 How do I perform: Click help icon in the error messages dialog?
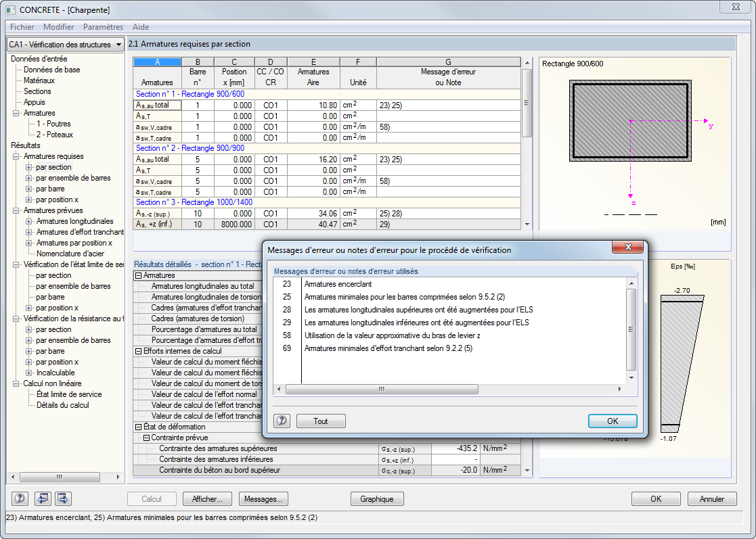tap(282, 421)
